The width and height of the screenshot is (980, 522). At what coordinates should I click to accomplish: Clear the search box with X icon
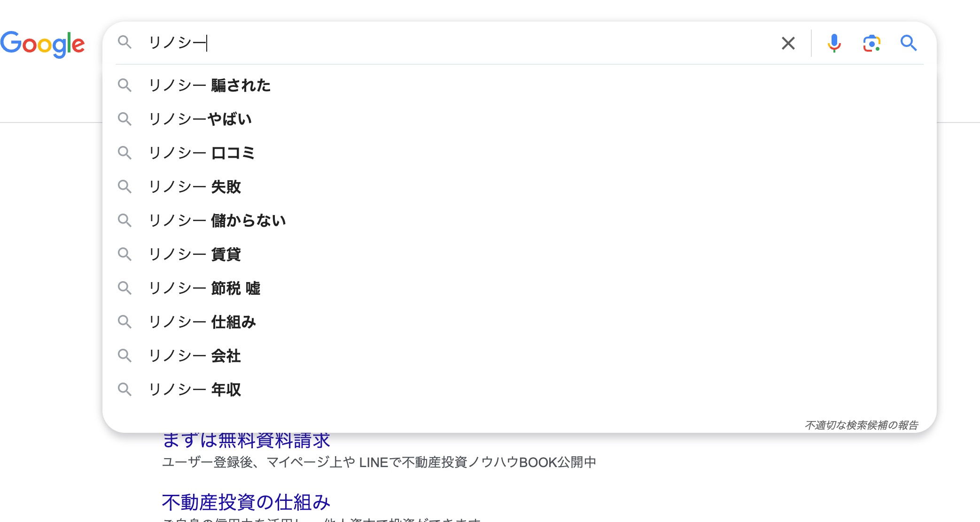click(x=788, y=43)
